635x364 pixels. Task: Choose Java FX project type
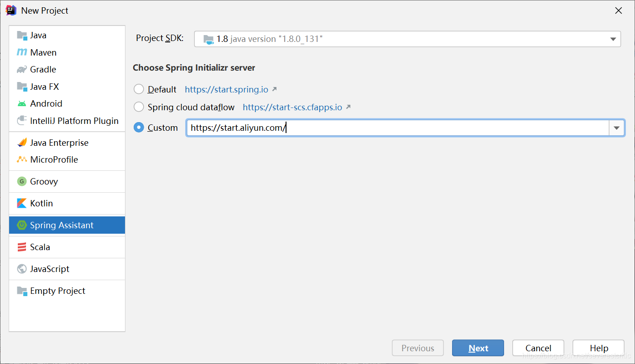[x=67, y=87]
